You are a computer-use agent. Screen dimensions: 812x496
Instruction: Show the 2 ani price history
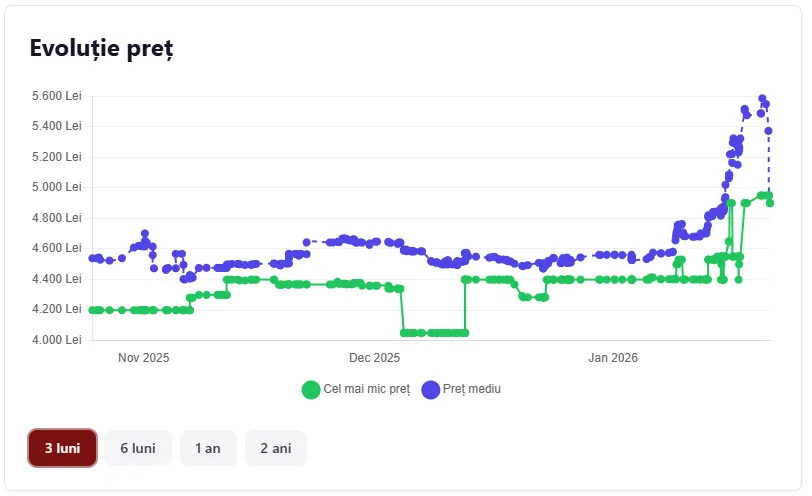(x=275, y=448)
